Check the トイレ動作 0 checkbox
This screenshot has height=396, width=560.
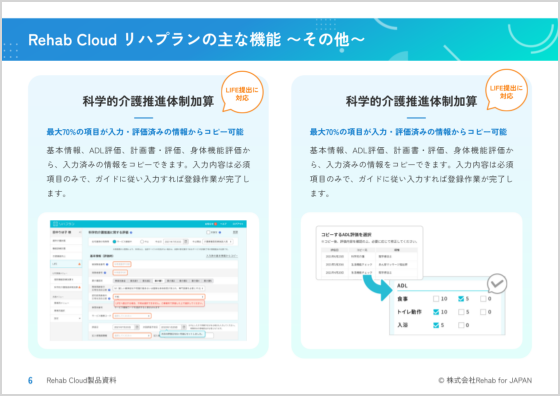pyautogui.click(x=483, y=312)
